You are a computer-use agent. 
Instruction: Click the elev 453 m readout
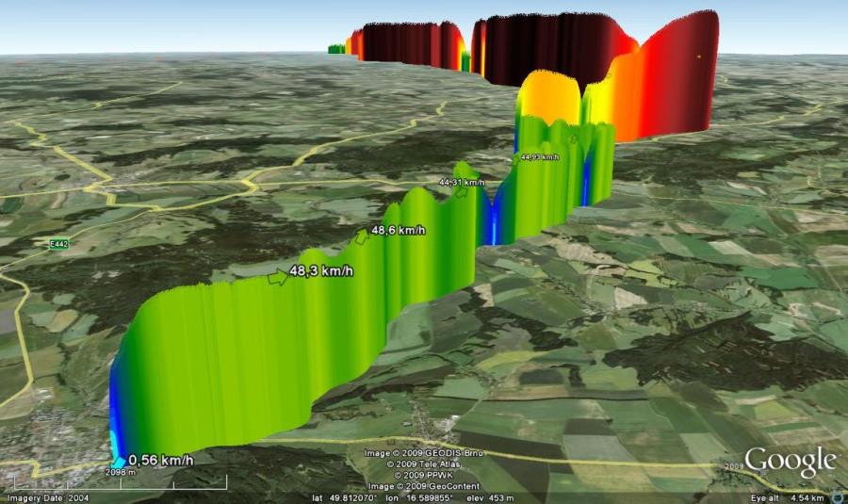[x=490, y=498]
